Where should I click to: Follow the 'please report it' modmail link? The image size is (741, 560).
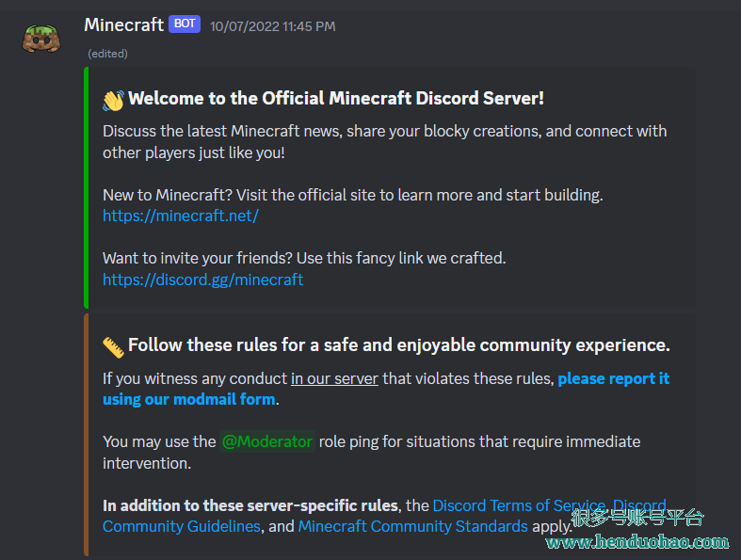coord(613,378)
